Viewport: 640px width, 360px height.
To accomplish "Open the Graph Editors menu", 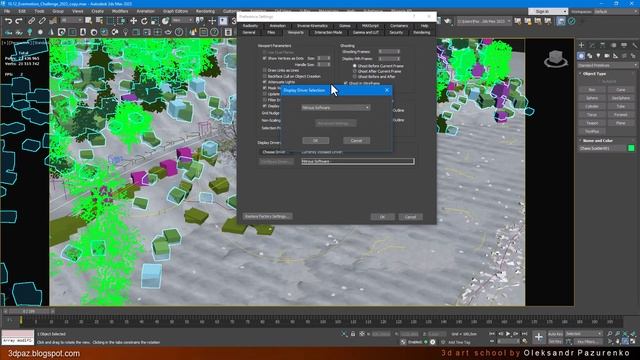I will tap(175, 11).
